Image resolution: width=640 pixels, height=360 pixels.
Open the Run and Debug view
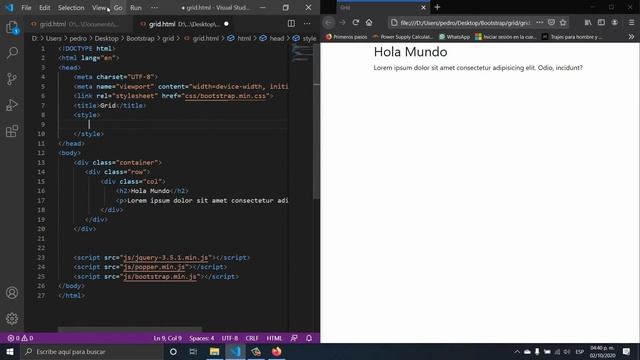[12, 105]
